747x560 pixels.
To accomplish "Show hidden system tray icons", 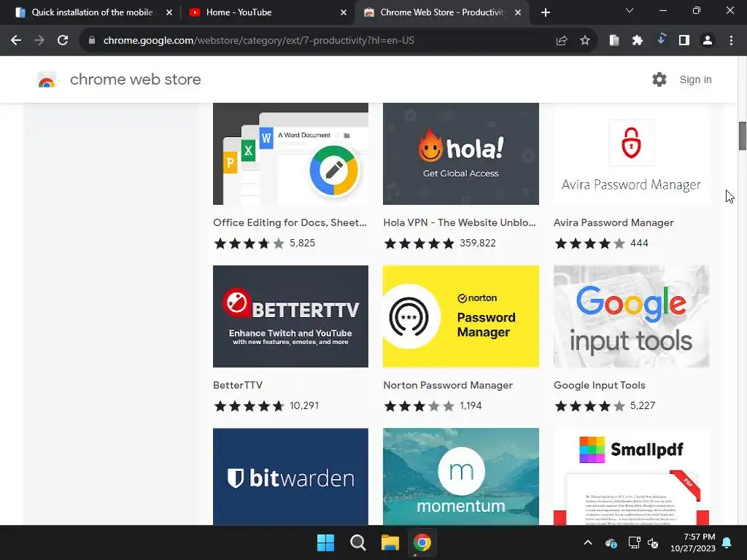I will [588, 542].
